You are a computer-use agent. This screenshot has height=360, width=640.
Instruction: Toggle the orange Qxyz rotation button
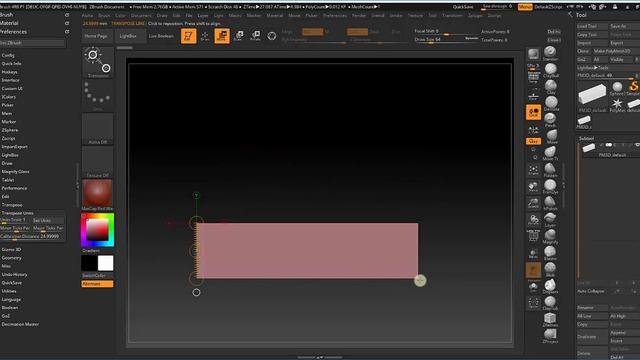tap(533, 141)
